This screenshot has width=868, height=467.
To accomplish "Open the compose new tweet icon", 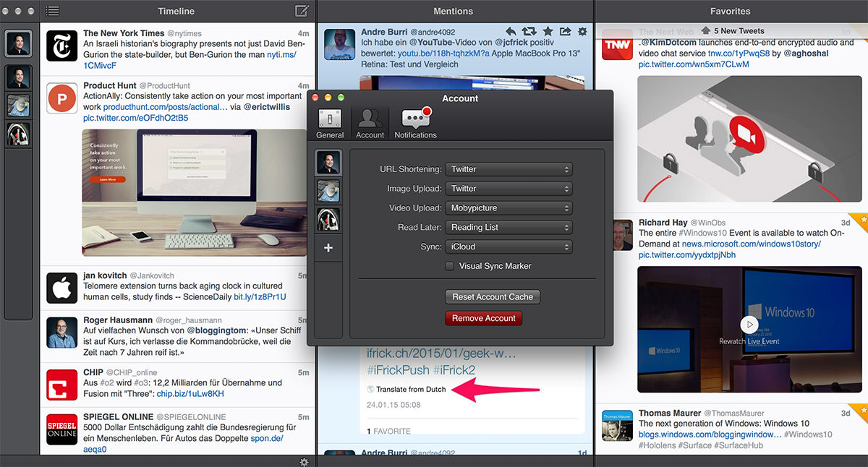I will click(x=302, y=11).
